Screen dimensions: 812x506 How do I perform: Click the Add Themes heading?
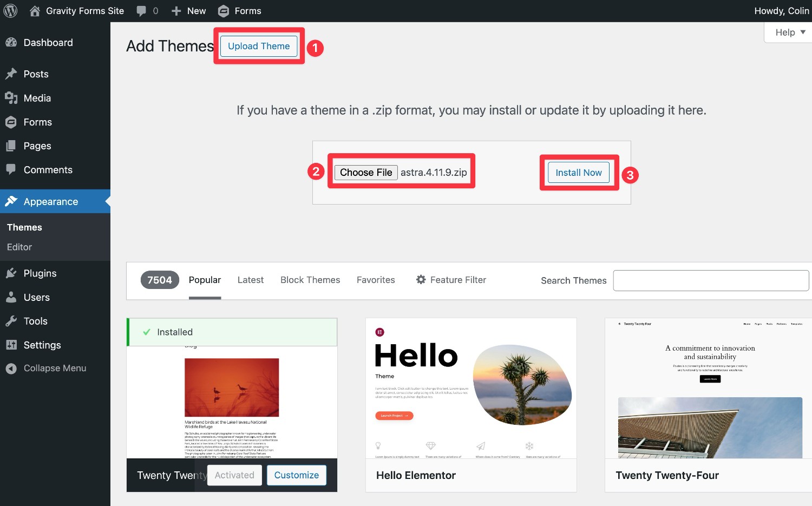(170, 46)
